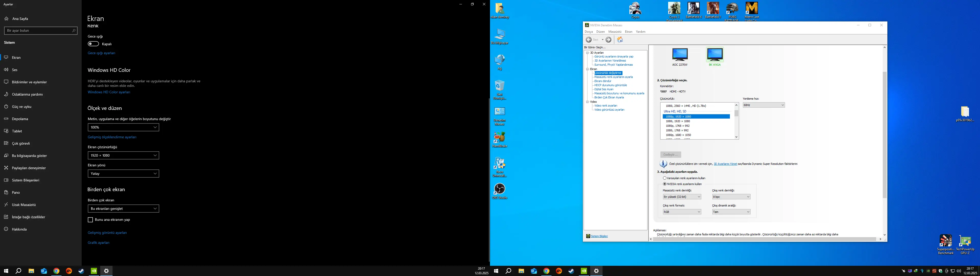Launch the Crysis 3 Remastered desktop shortcut
The height and width of the screenshot is (276, 980).
674,11
